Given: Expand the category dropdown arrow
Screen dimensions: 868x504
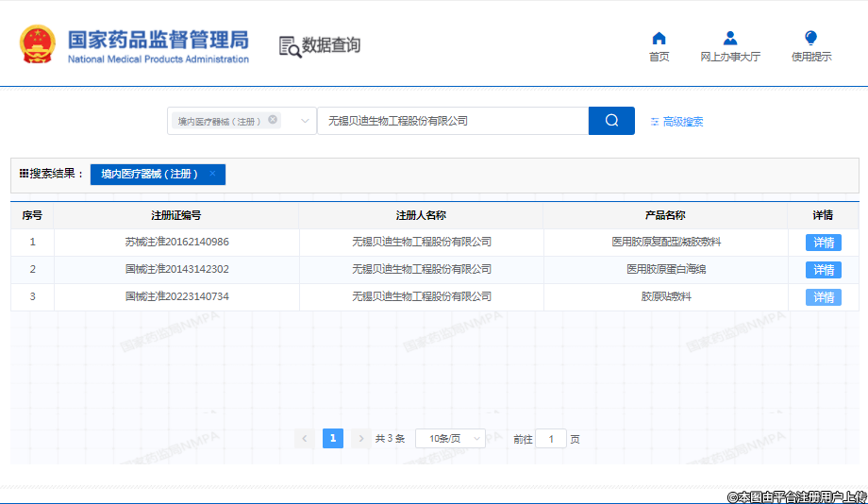Looking at the screenshot, I should (x=305, y=121).
